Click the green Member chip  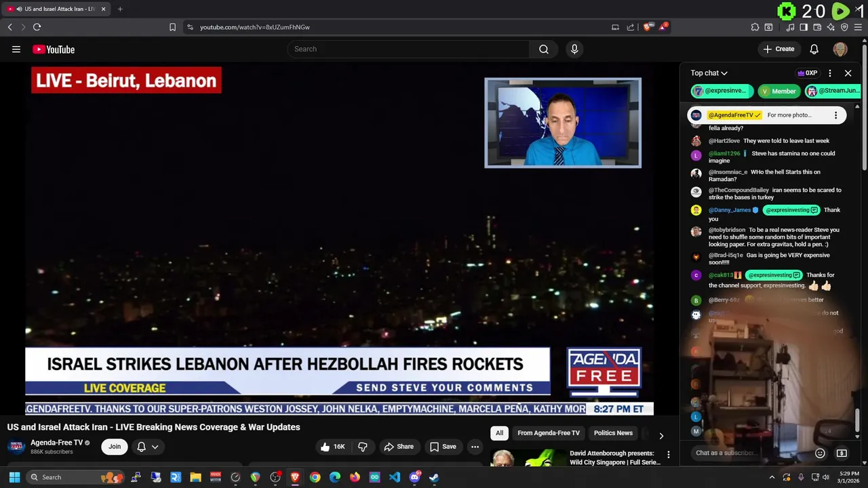(x=778, y=91)
